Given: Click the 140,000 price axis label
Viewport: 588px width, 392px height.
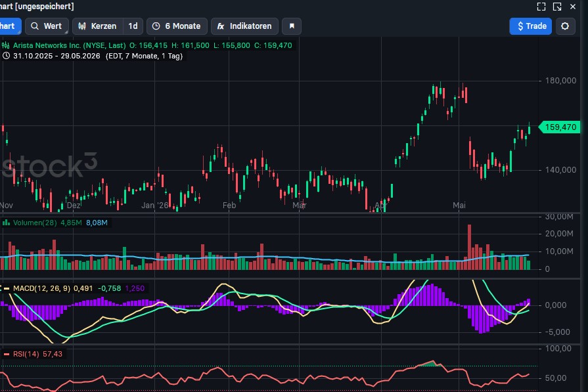Looking at the screenshot, I should [x=560, y=170].
